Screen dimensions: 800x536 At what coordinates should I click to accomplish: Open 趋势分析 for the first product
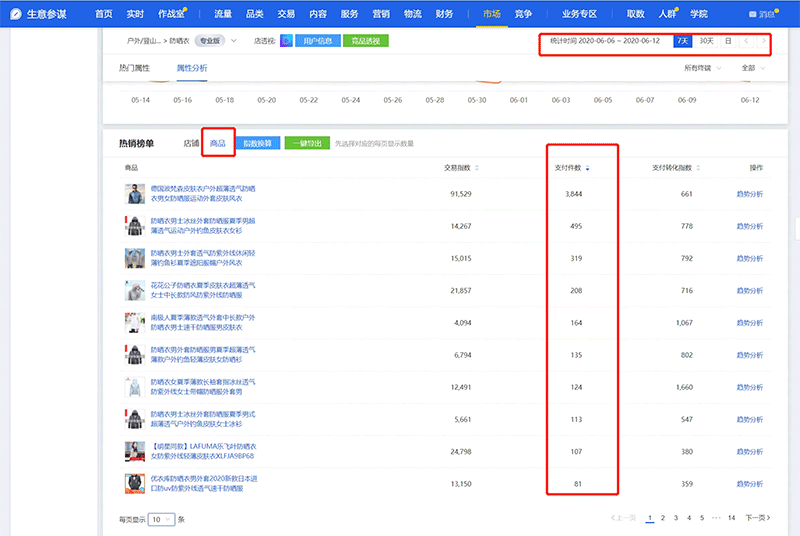pyautogui.click(x=749, y=194)
